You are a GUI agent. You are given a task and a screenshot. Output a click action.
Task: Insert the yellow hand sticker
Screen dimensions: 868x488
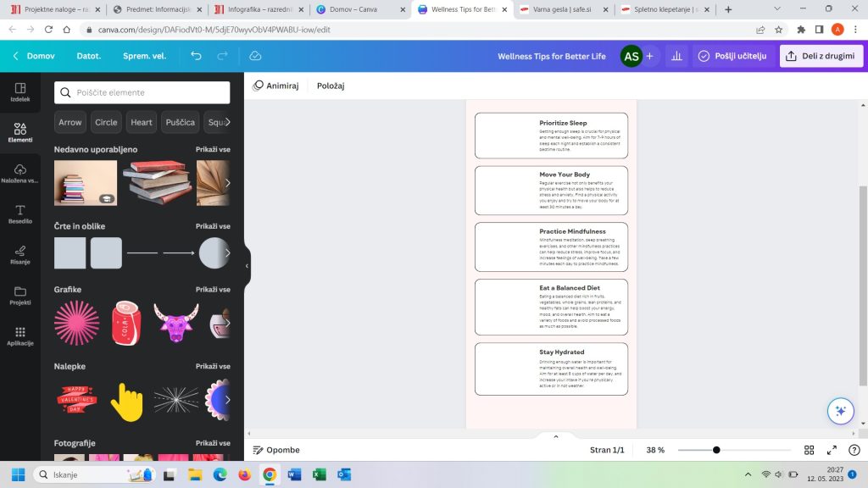(x=126, y=402)
